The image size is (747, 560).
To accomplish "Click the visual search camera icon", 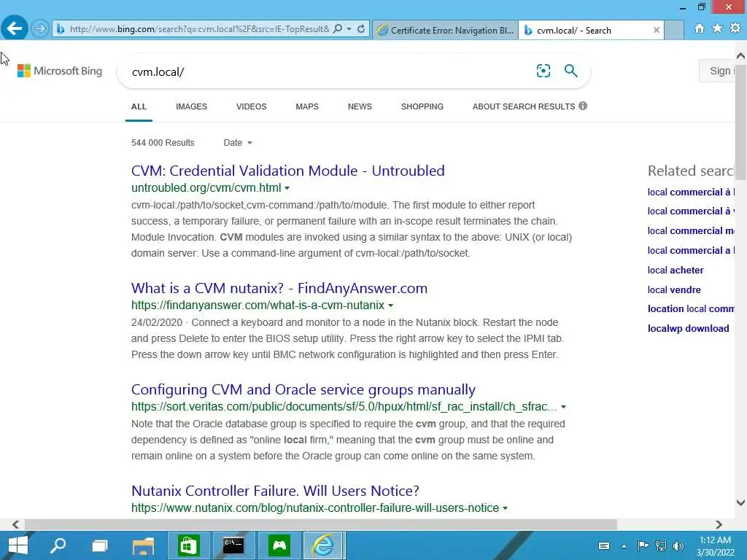I will pyautogui.click(x=543, y=71).
